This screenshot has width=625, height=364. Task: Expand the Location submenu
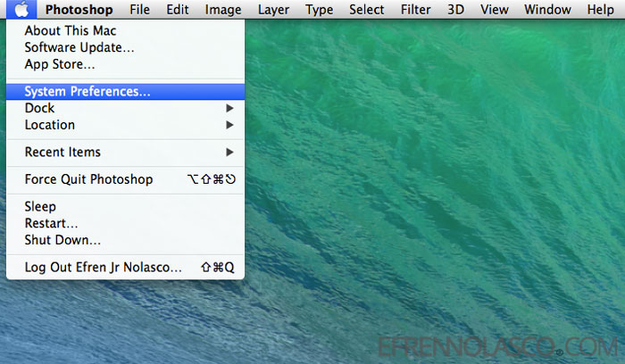126,125
